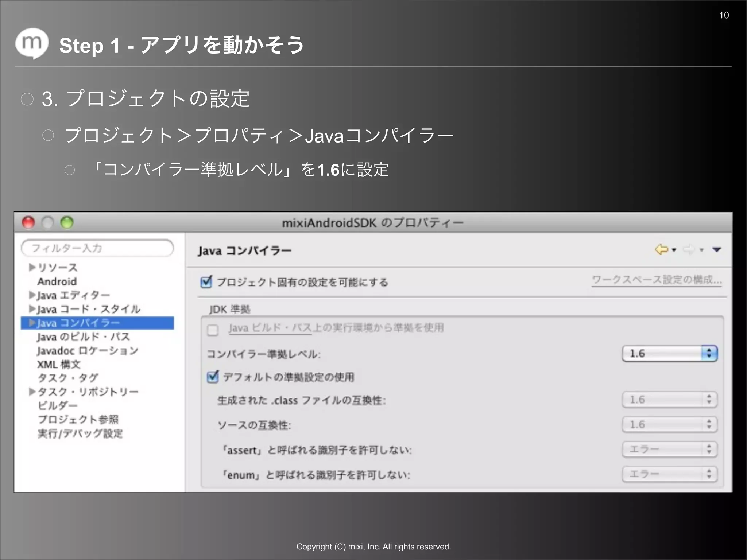Click the フィルター入力 filter field
The height and width of the screenshot is (560, 747).
[x=97, y=248]
